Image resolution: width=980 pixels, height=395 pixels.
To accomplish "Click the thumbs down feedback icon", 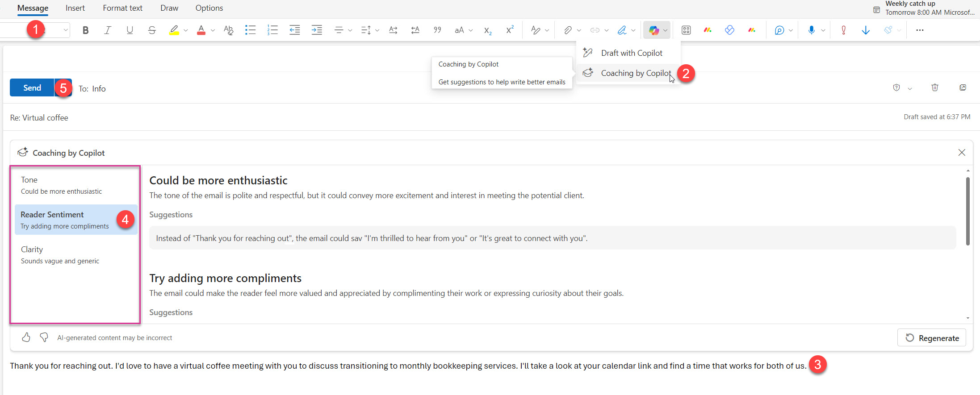I will coord(44,337).
